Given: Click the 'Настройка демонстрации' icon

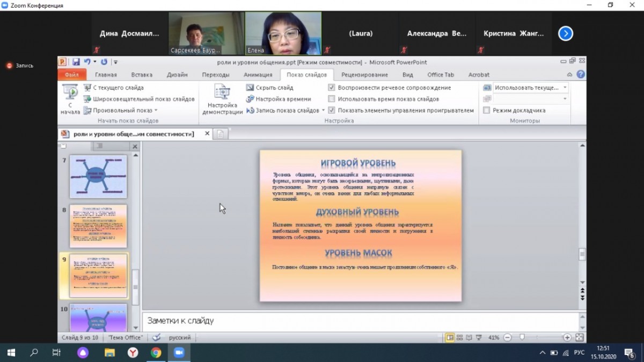Looking at the screenshot, I should coord(222,92).
